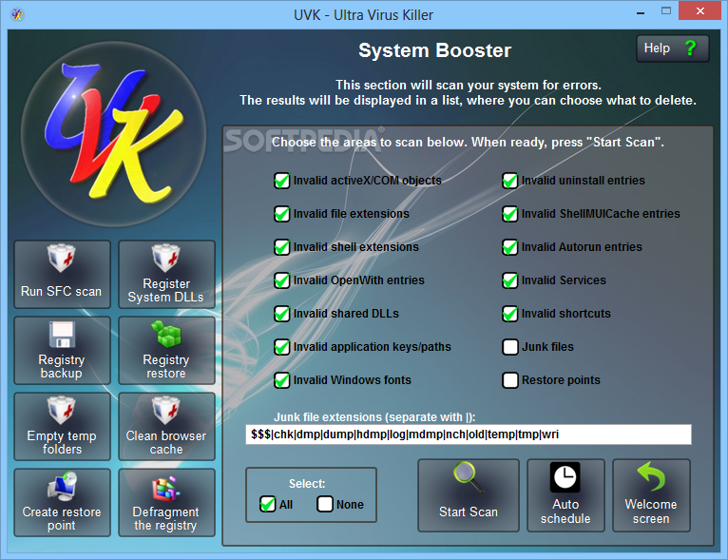Image resolution: width=728 pixels, height=560 pixels.
Task: Check the Select None checkbox
Action: click(x=324, y=504)
